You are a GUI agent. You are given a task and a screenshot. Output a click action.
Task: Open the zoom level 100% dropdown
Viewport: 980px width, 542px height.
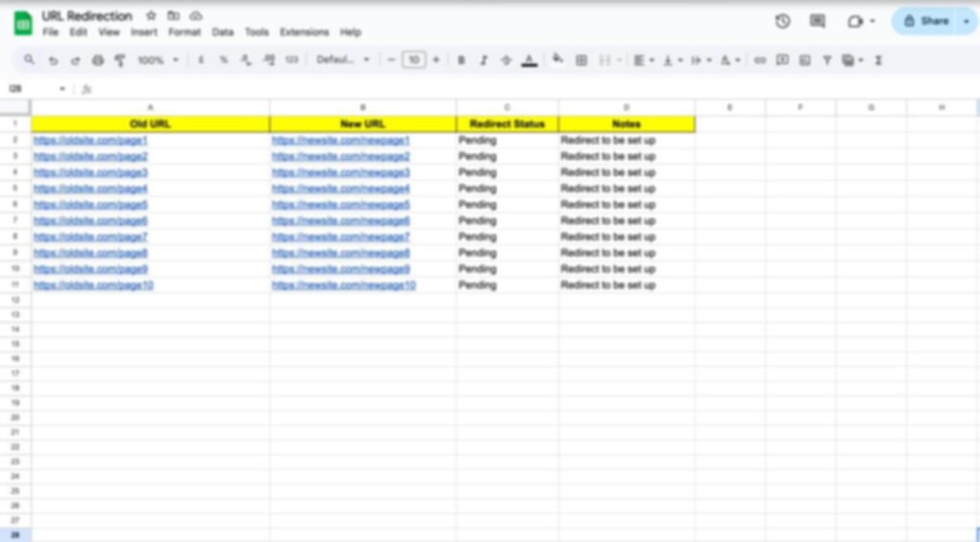tap(158, 60)
